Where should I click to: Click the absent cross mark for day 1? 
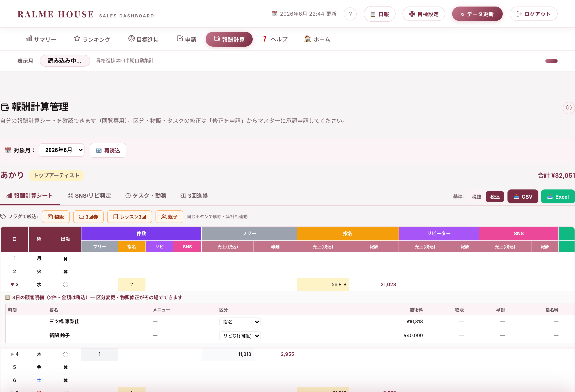coord(65,259)
